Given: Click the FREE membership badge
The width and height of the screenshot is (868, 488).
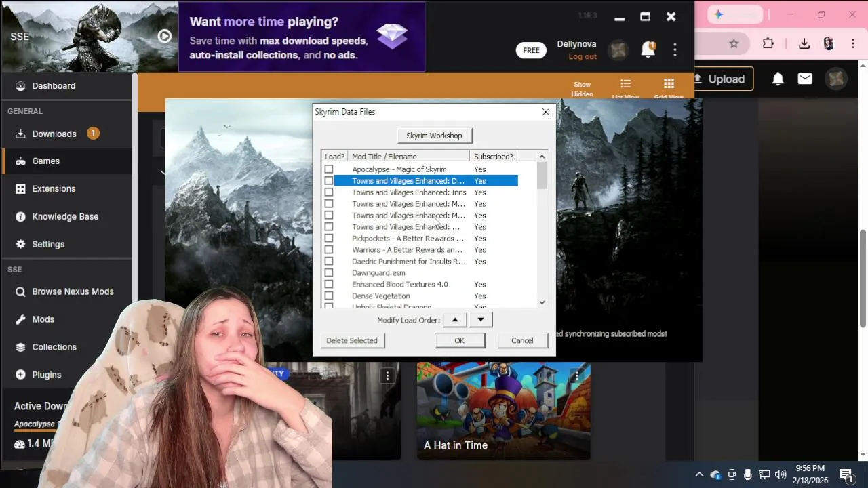Looking at the screenshot, I should tap(531, 50).
